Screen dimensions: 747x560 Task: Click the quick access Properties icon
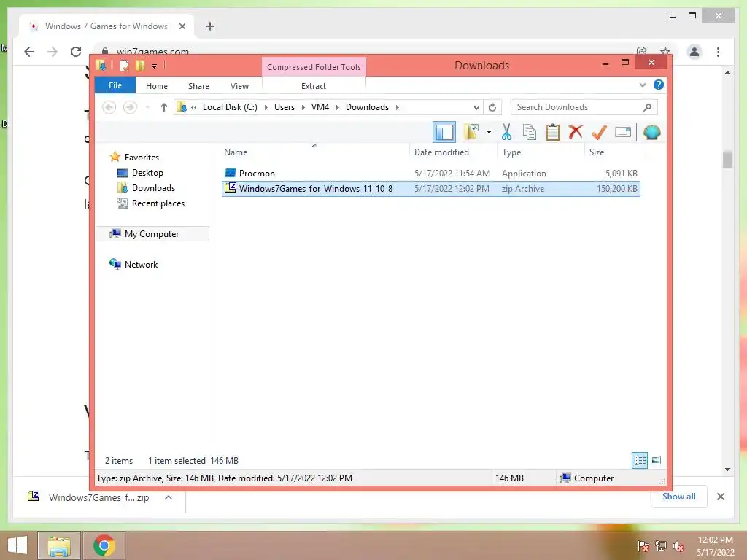click(x=124, y=66)
